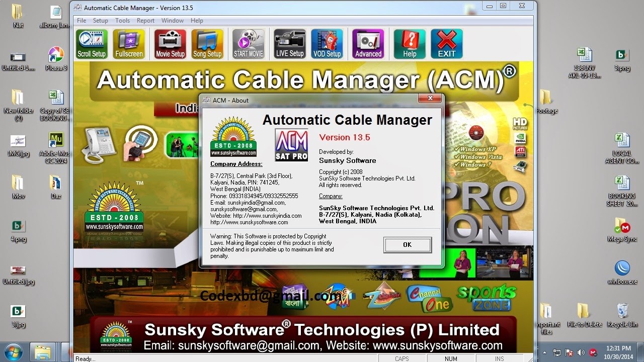
Task: Select the 186 INV AKL Excel file icon
Action: tap(584, 62)
